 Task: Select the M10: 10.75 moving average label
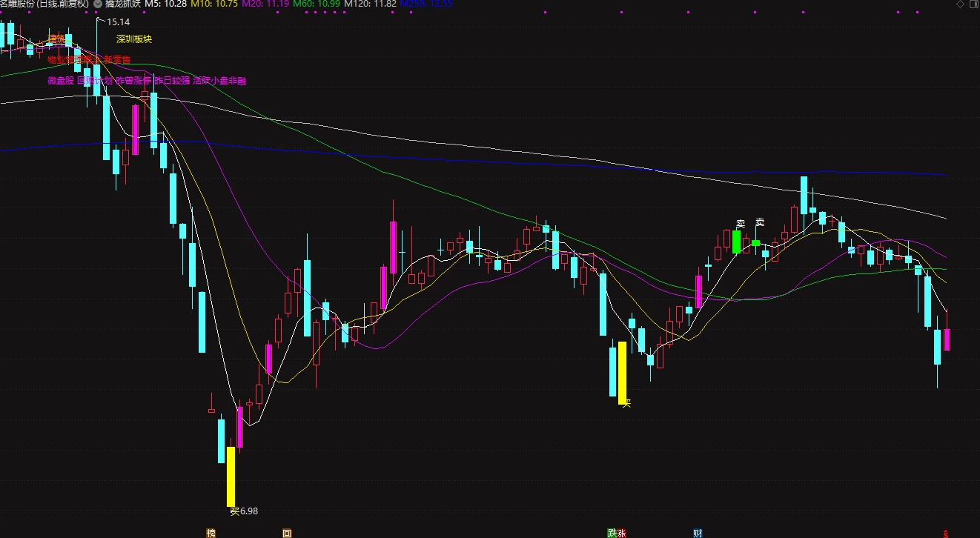[x=214, y=4]
